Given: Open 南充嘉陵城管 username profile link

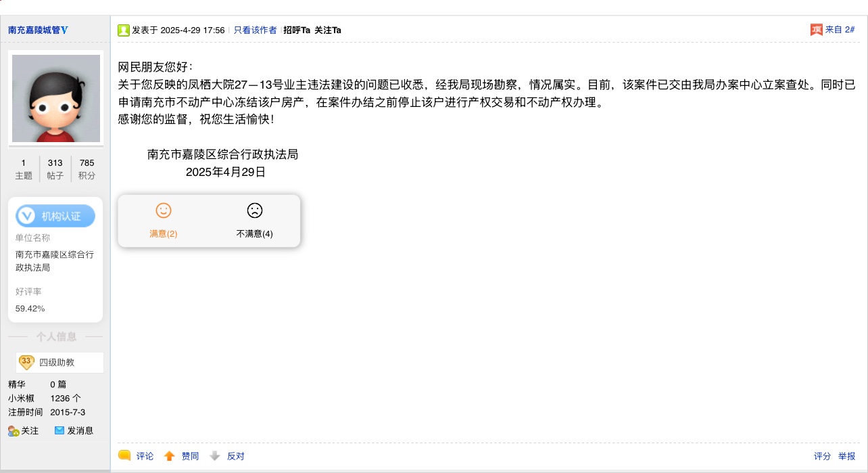Looking at the screenshot, I should [38, 30].
